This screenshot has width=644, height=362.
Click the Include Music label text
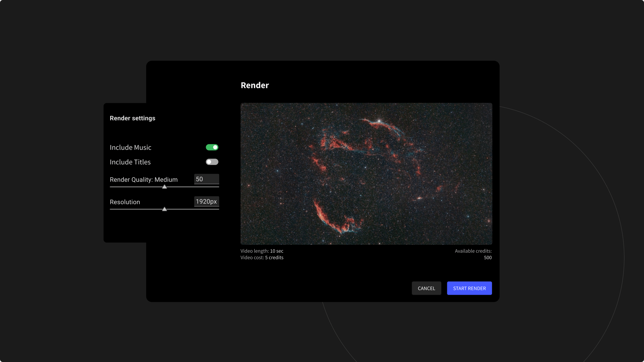130,147
